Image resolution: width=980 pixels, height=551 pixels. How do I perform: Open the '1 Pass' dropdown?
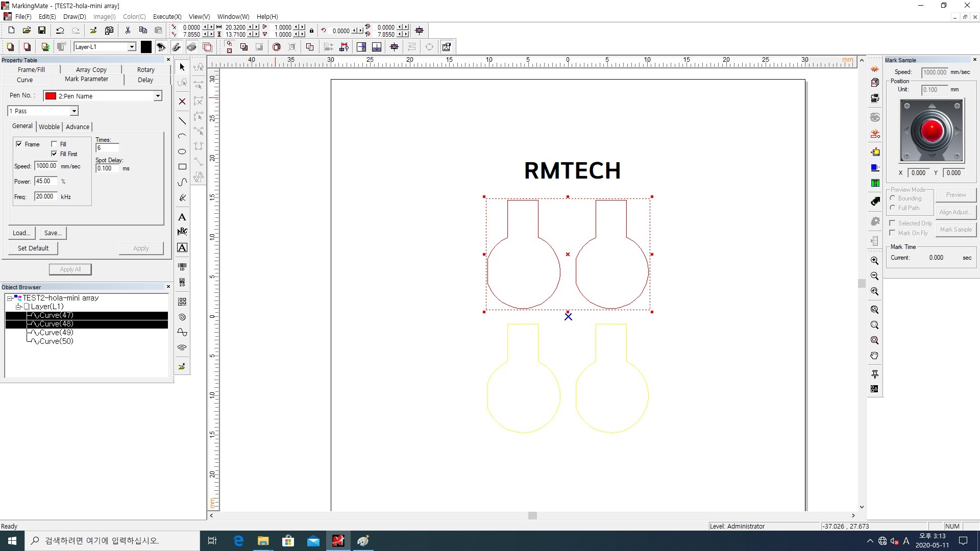click(74, 111)
